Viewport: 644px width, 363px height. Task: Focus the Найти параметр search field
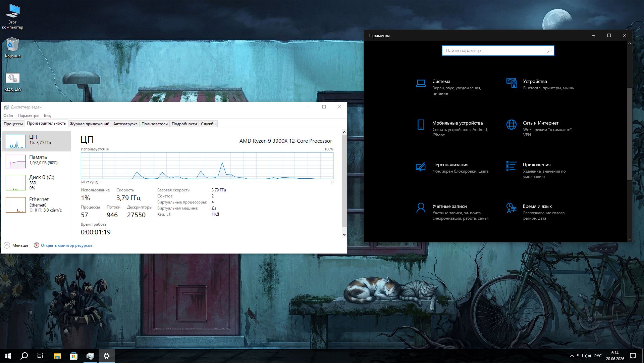pos(498,51)
